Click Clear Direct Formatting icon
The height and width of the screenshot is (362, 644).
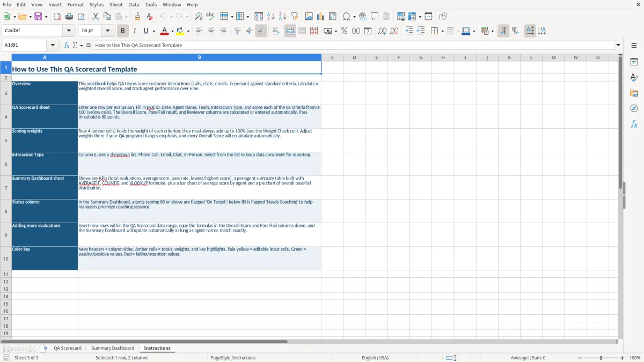coord(149,17)
